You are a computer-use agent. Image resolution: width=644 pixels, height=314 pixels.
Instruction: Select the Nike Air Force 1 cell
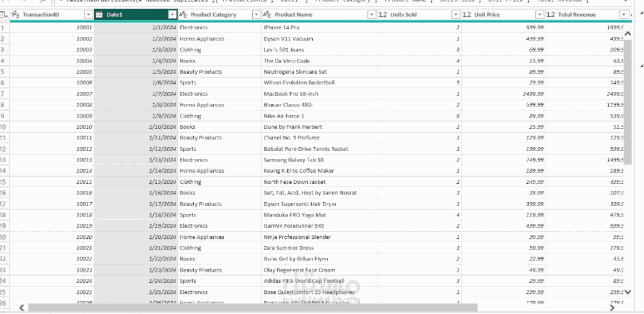[x=319, y=116]
